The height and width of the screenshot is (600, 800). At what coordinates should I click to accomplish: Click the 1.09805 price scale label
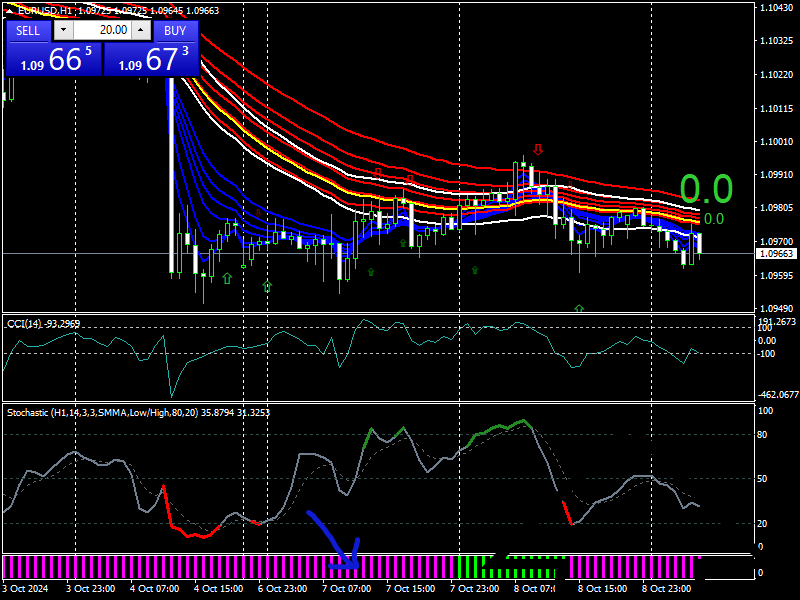(776, 208)
